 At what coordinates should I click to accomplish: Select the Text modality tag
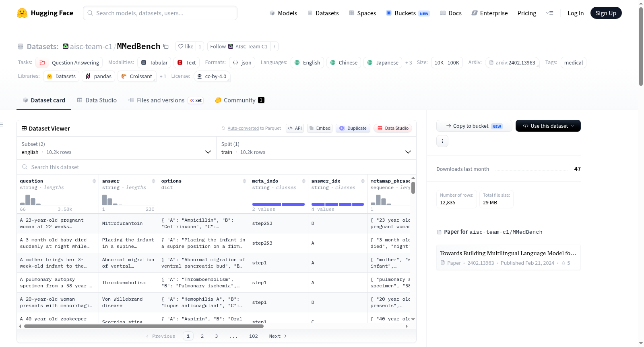(x=186, y=62)
